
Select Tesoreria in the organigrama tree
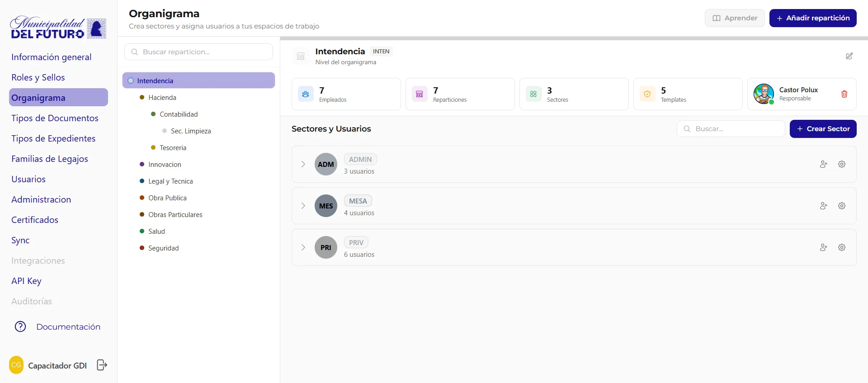pos(173,148)
